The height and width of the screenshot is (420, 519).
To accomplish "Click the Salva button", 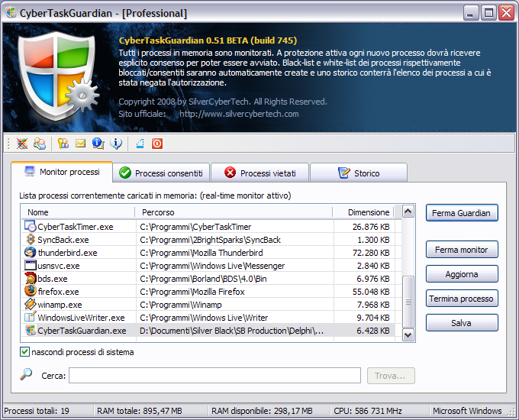I will coord(462,323).
